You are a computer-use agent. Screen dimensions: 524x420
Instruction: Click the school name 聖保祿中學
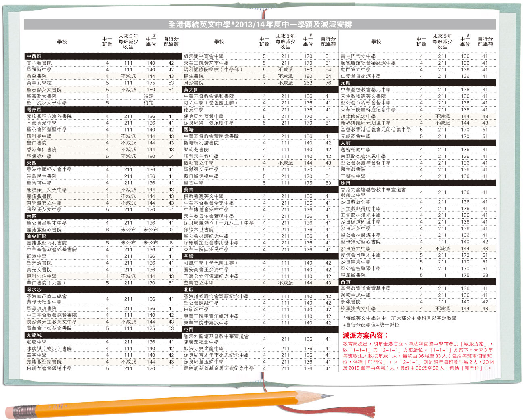pyautogui.click(x=39, y=156)
